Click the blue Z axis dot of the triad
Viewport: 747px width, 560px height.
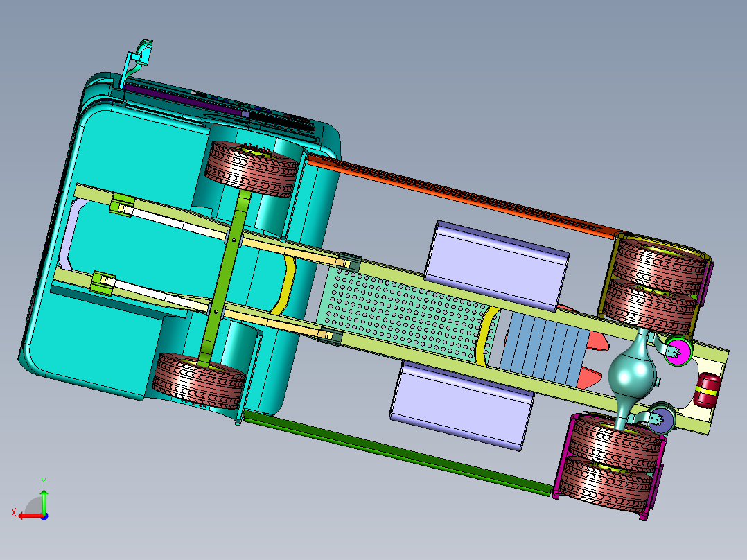click(44, 516)
